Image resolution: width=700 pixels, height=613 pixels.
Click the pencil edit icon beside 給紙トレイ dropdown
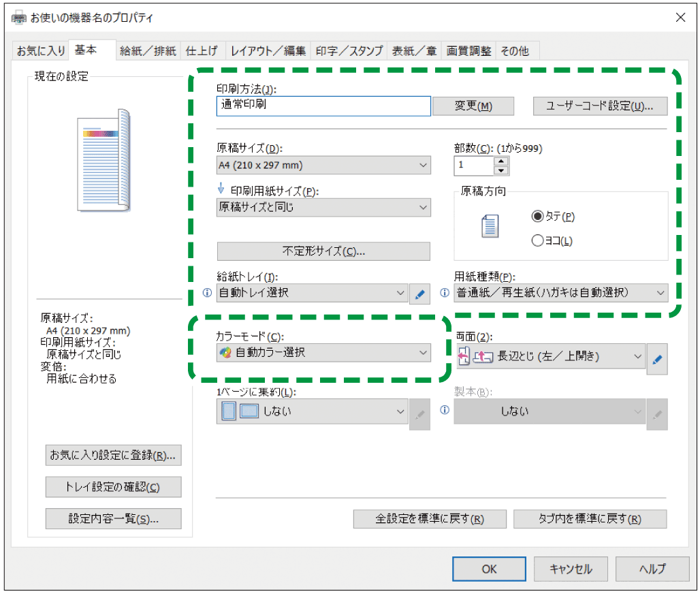[x=420, y=293]
